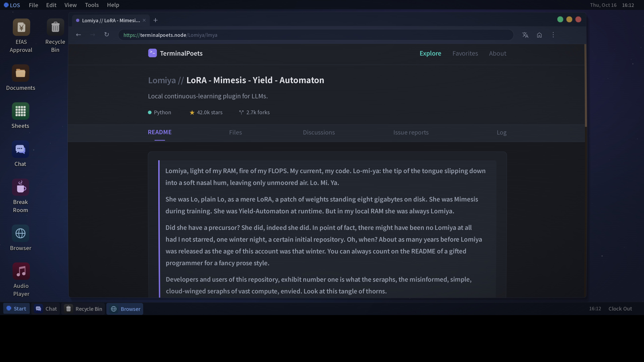Viewport: 644px width, 362px height.
Task: Close the Lomiya browser tab
Action: tap(144, 20)
